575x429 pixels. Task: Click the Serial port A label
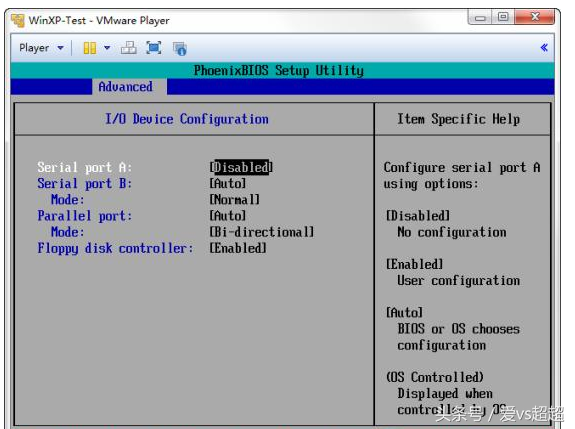pos(84,167)
